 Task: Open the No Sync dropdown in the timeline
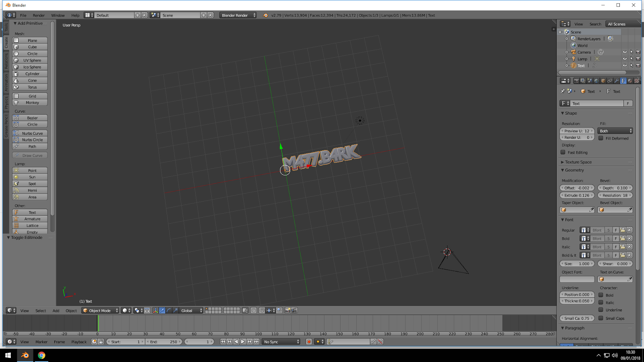click(281, 341)
